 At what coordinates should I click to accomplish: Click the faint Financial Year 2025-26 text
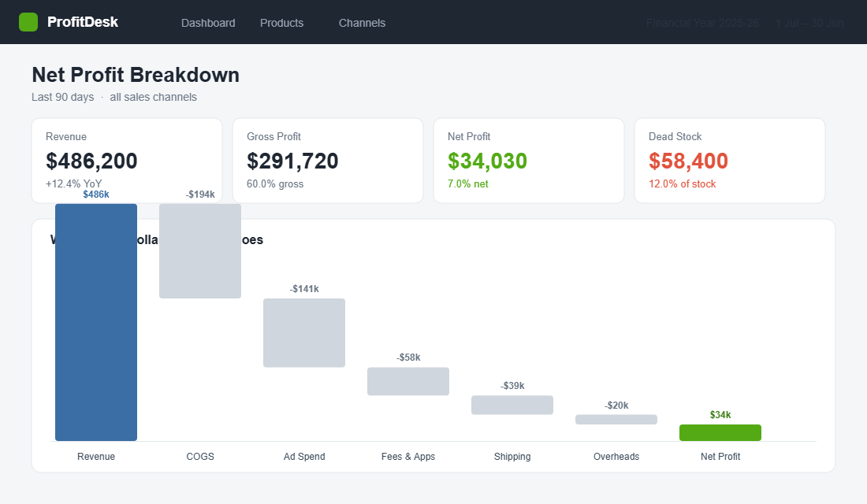(x=702, y=23)
